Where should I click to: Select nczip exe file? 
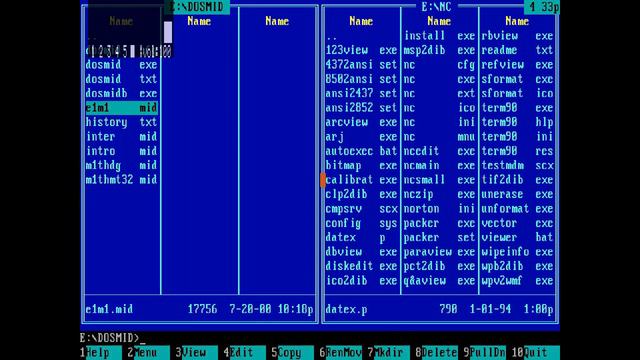point(440,194)
